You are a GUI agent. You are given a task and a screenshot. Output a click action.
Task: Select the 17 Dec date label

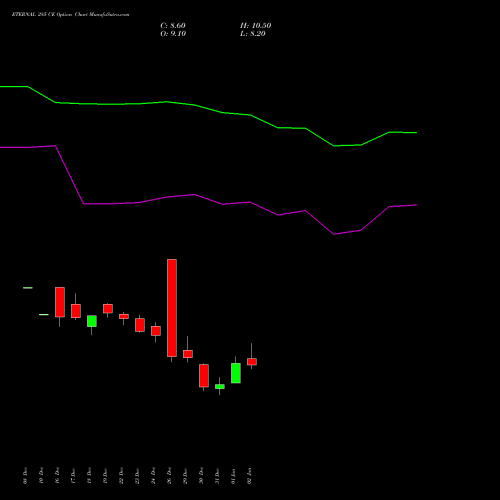[73, 476]
